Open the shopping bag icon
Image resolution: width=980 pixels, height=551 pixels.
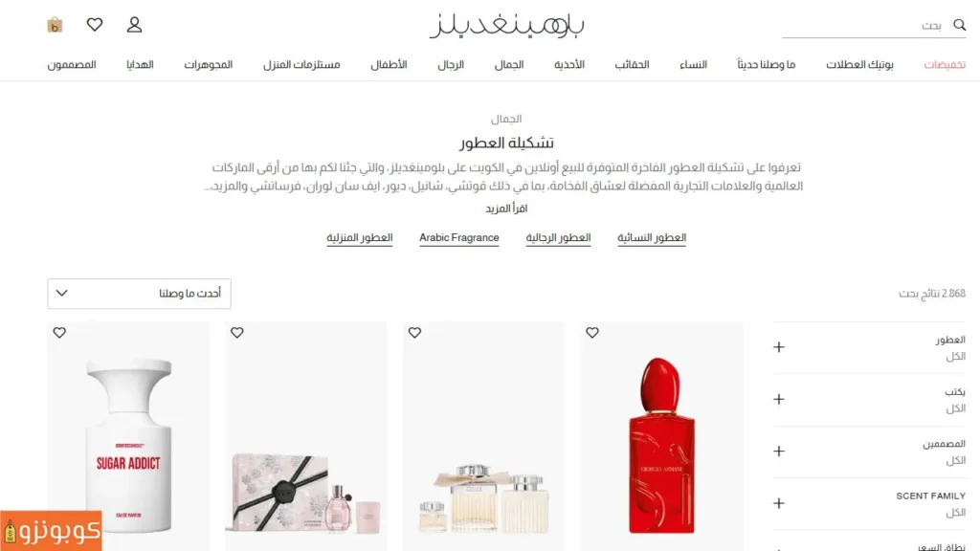(55, 25)
